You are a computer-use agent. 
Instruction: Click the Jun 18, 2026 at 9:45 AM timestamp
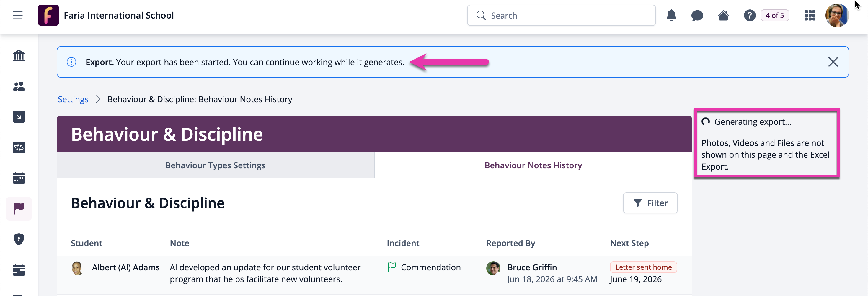coord(552,279)
